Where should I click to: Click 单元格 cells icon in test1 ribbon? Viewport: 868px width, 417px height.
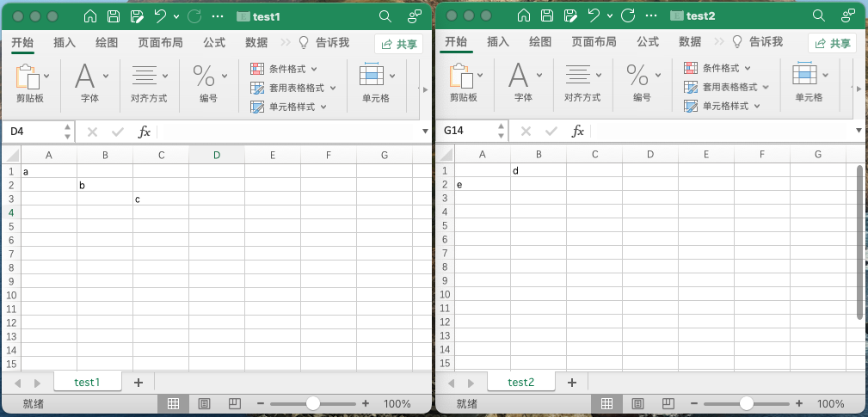point(372,74)
